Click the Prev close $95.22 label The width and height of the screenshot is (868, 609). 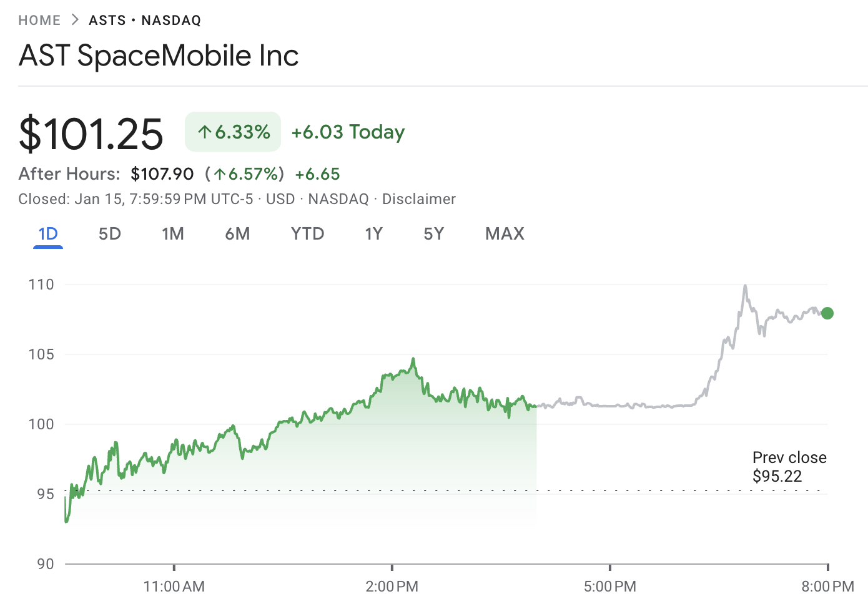click(x=789, y=466)
